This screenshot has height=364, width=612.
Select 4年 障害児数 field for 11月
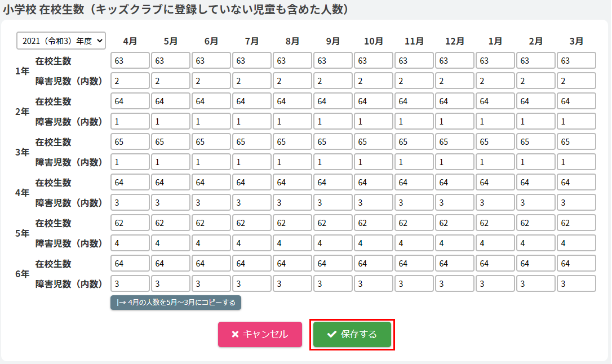[x=414, y=203]
